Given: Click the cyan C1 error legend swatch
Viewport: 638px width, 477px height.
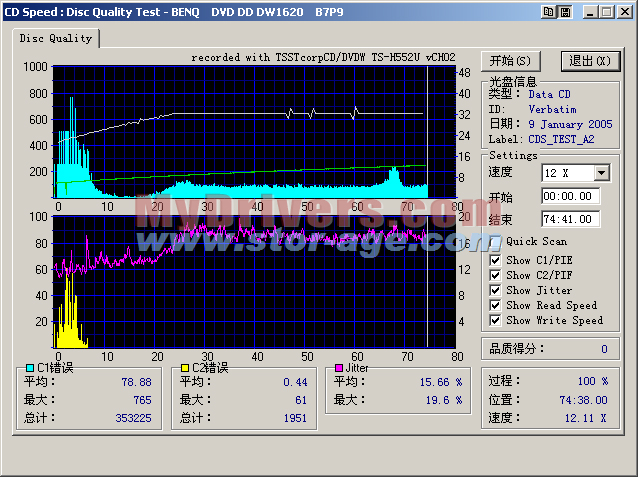Looking at the screenshot, I should point(29,368).
